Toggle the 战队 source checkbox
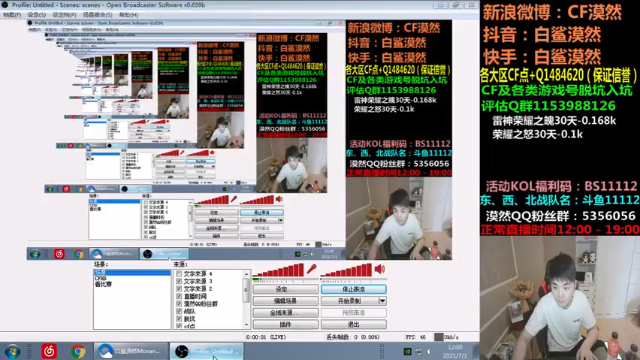 coord(179,311)
